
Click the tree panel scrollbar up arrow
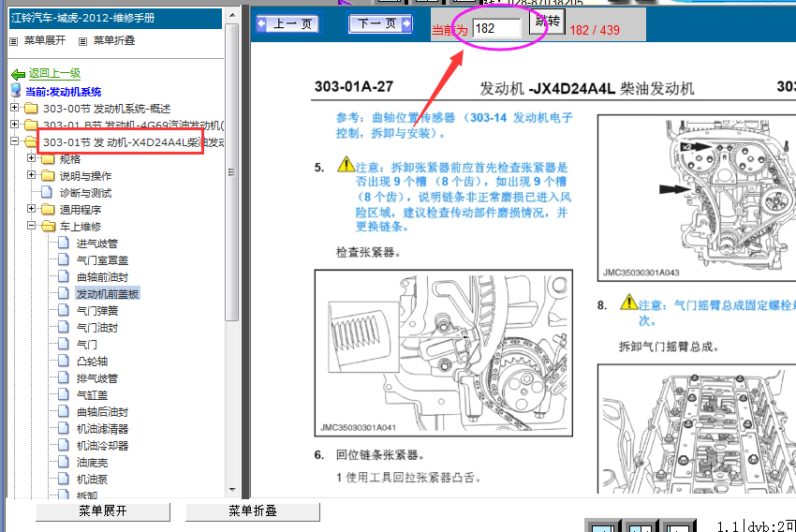pyautogui.click(x=232, y=15)
